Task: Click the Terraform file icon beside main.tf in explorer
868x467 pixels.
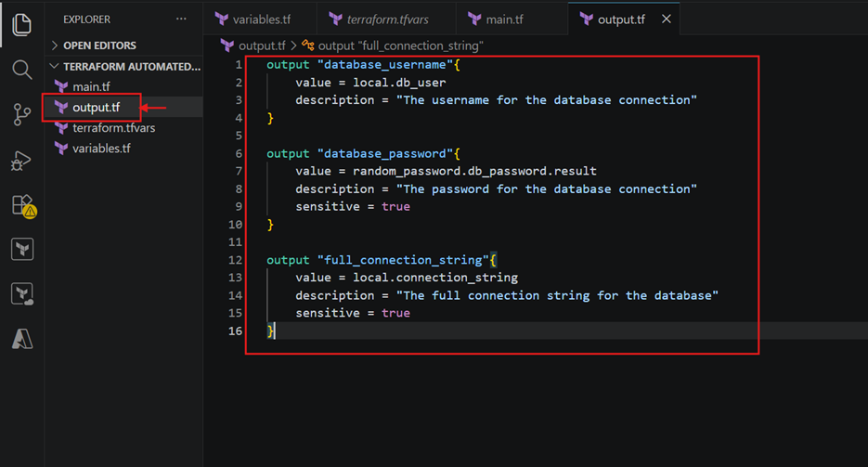Action: (61, 87)
